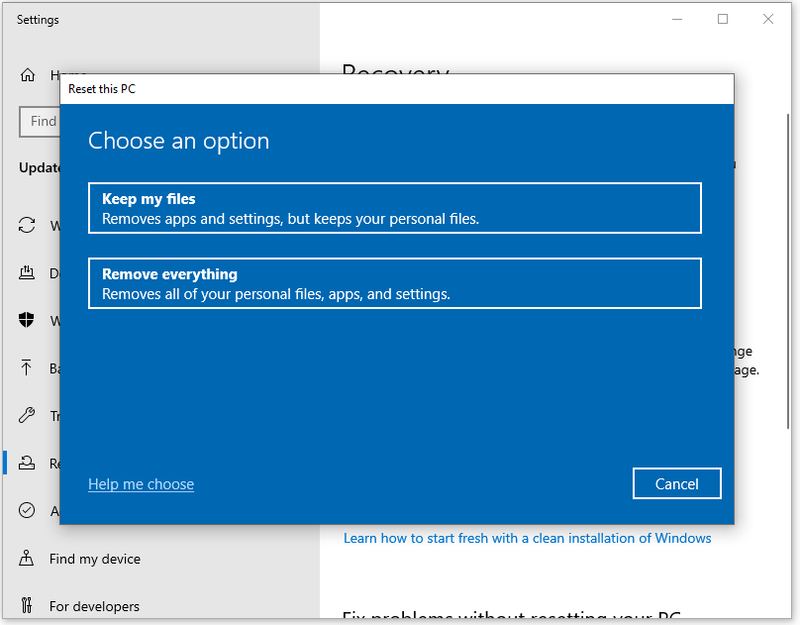Image resolution: width=800 pixels, height=625 pixels.
Task: Click the Reset this PC title text
Action: [x=102, y=89]
